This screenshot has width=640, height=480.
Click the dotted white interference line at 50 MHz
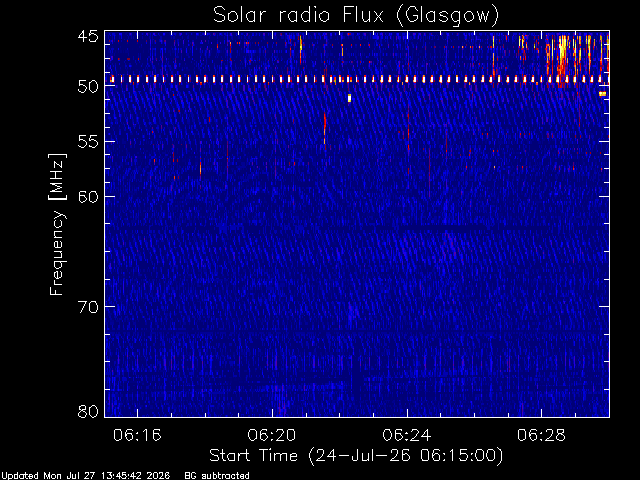coord(359,79)
